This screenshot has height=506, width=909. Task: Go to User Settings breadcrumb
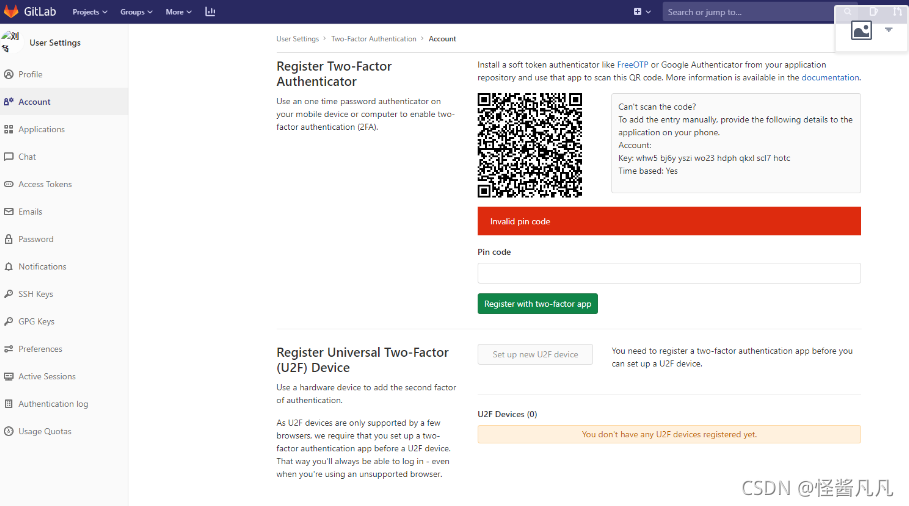pyautogui.click(x=297, y=39)
